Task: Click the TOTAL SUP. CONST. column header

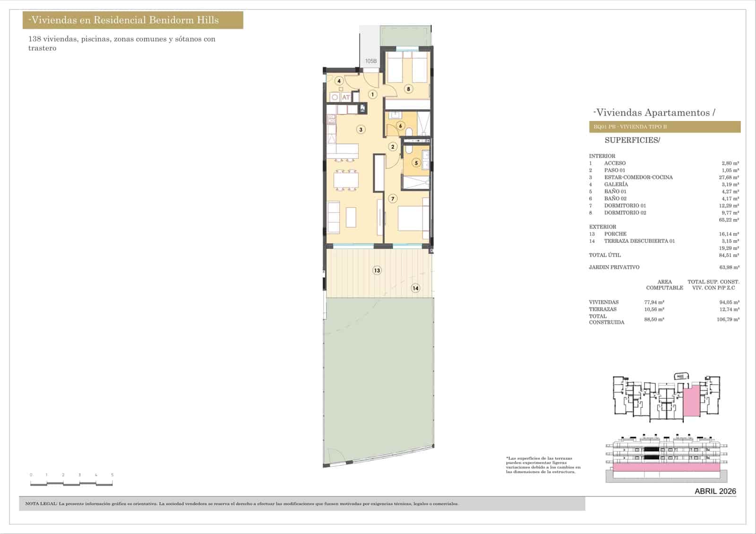Action: (713, 285)
